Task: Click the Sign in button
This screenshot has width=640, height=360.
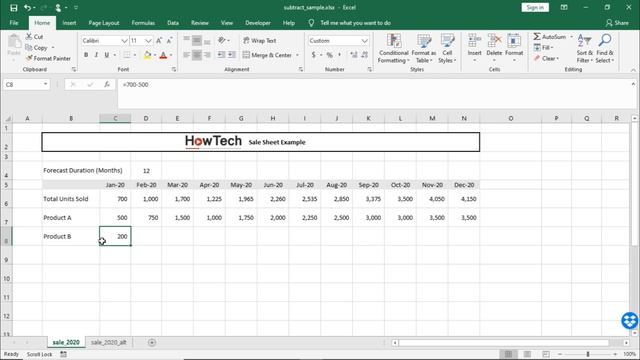Action: point(535,7)
